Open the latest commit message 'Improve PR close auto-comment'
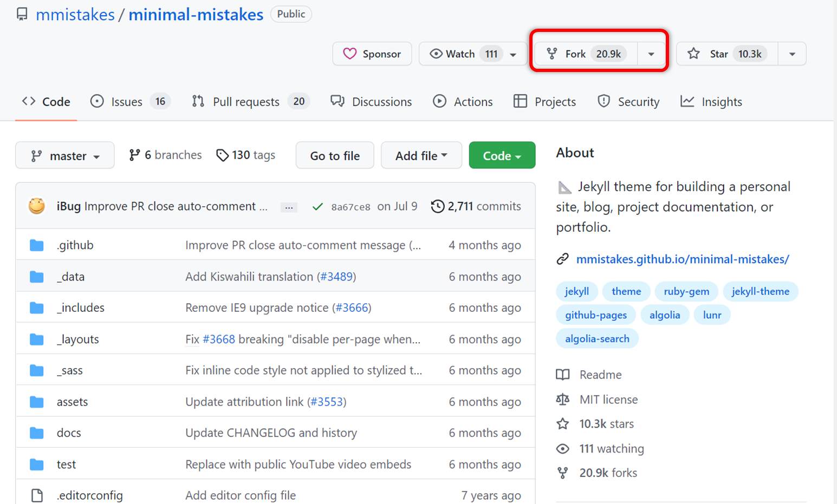Image resolution: width=837 pixels, height=504 pixels. coord(176,206)
